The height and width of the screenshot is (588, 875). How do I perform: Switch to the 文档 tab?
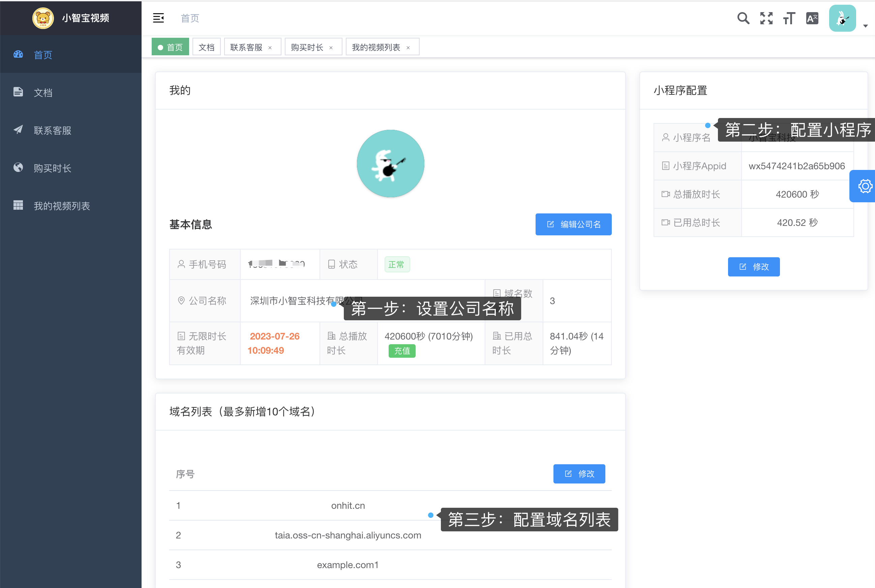pos(206,47)
